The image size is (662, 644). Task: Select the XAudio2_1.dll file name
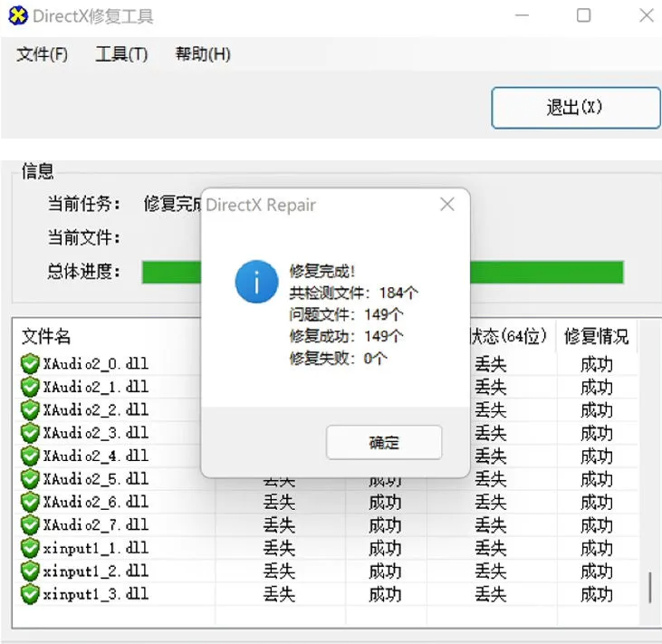95,387
